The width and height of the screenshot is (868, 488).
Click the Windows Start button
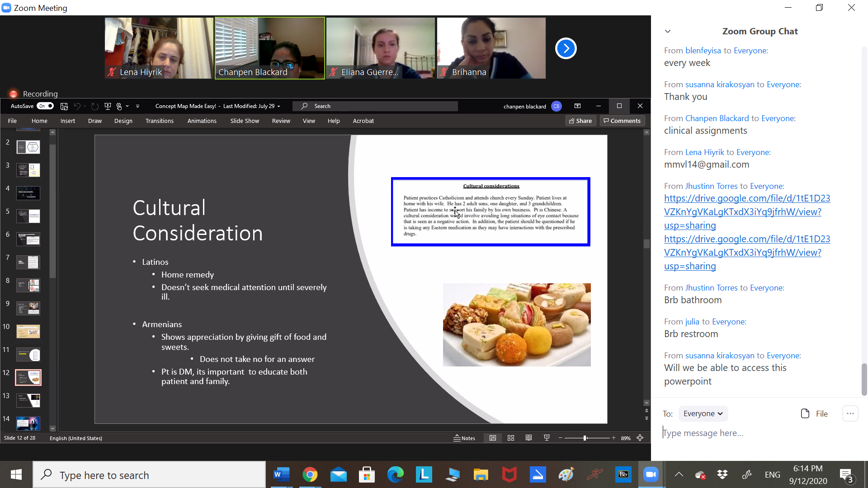16,474
